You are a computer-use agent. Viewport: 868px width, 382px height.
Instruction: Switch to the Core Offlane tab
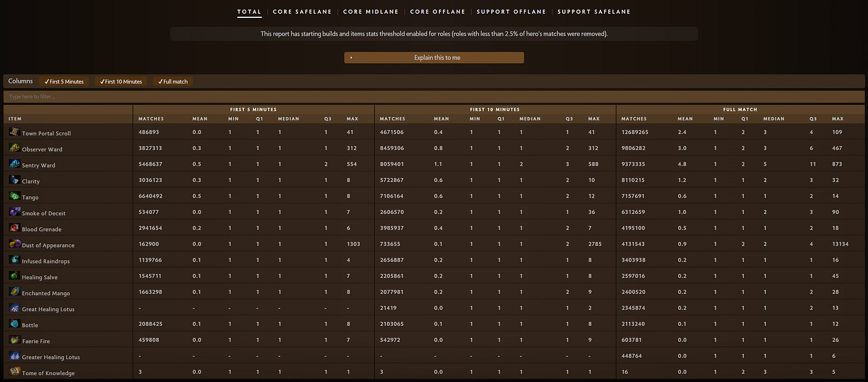pyautogui.click(x=437, y=11)
